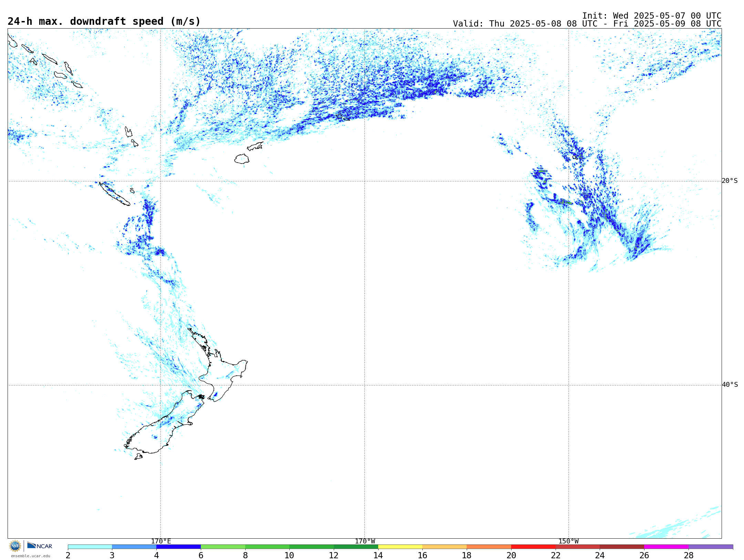The image size is (744, 560).
Task: Click the colorbar tick label 3
Action: [112, 555]
